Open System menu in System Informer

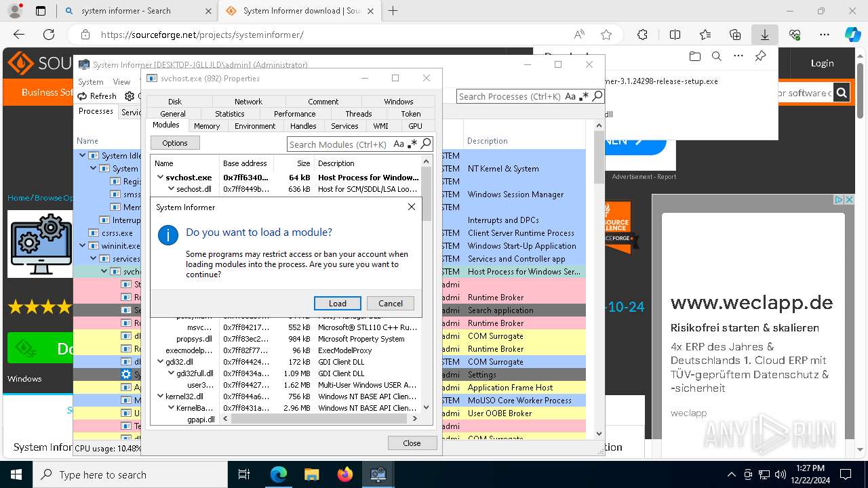point(91,81)
